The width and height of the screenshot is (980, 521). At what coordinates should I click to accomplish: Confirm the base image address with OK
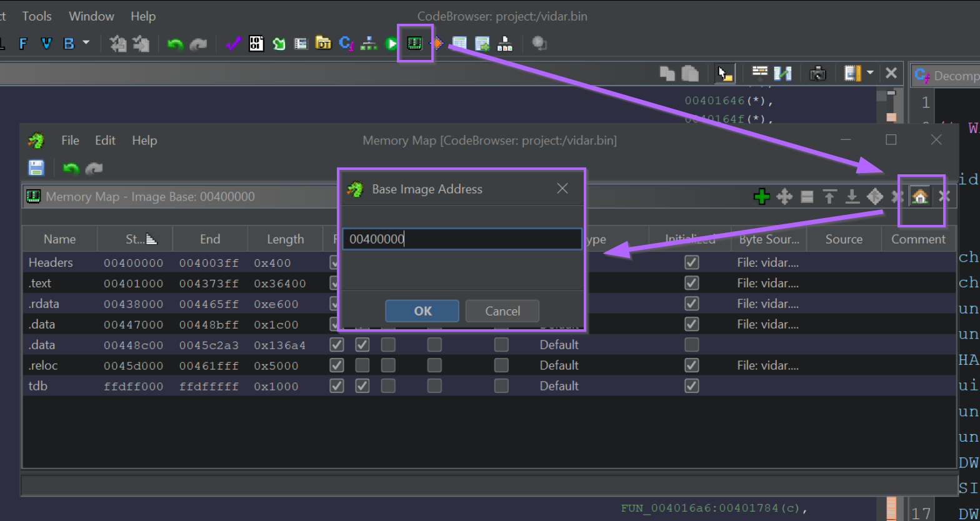coord(422,311)
